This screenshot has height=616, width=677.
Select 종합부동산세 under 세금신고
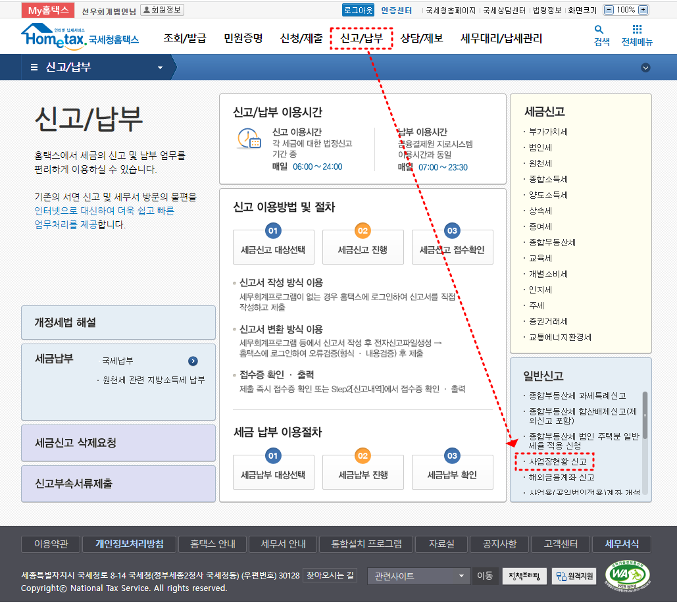[552, 242]
